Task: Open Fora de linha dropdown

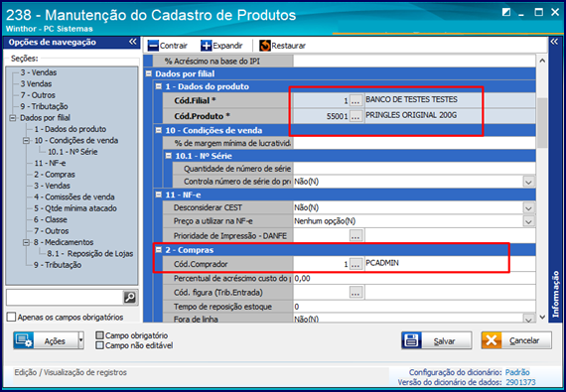Action: click(529, 319)
